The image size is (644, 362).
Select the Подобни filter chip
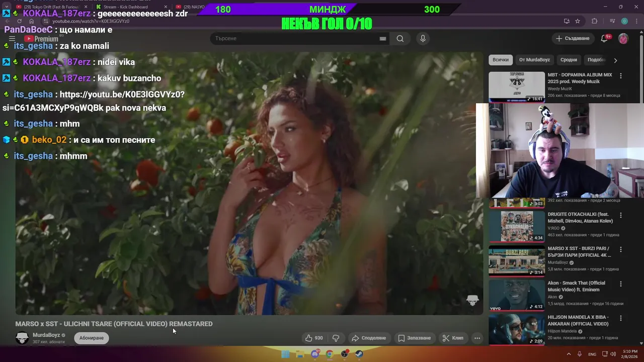(x=596, y=60)
